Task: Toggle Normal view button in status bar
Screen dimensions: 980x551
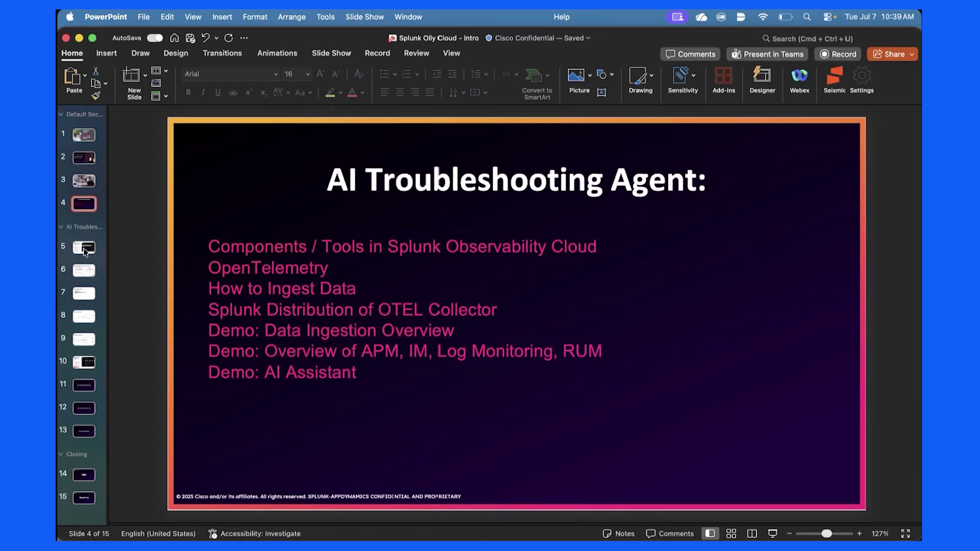Action: (710, 533)
